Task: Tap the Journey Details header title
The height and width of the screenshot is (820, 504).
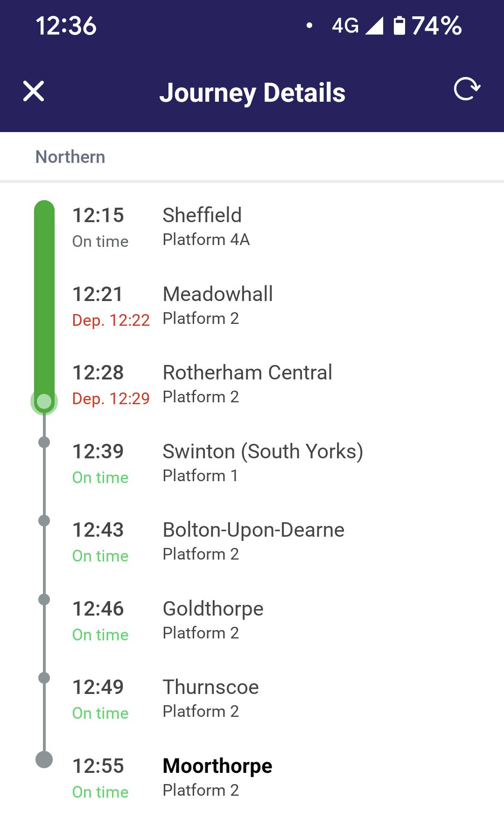Action: (252, 92)
